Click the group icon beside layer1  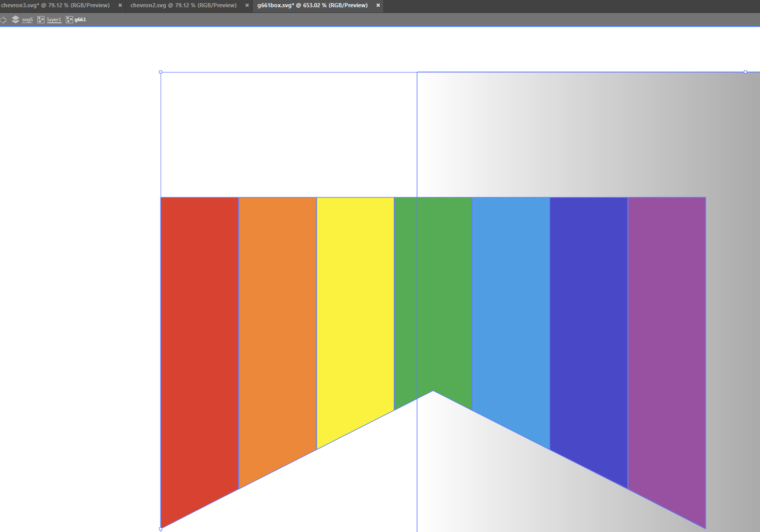tap(41, 20)
